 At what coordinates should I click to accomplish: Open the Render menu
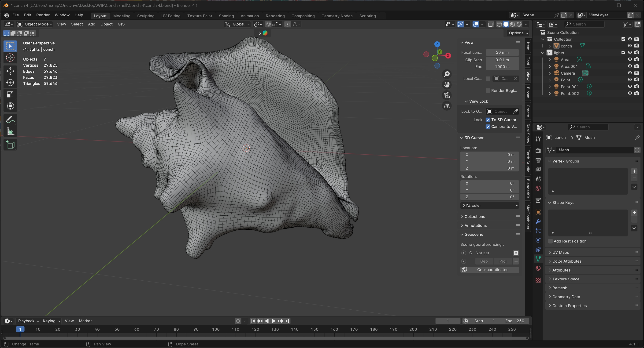pyautogui.click(x=43, y=15)
